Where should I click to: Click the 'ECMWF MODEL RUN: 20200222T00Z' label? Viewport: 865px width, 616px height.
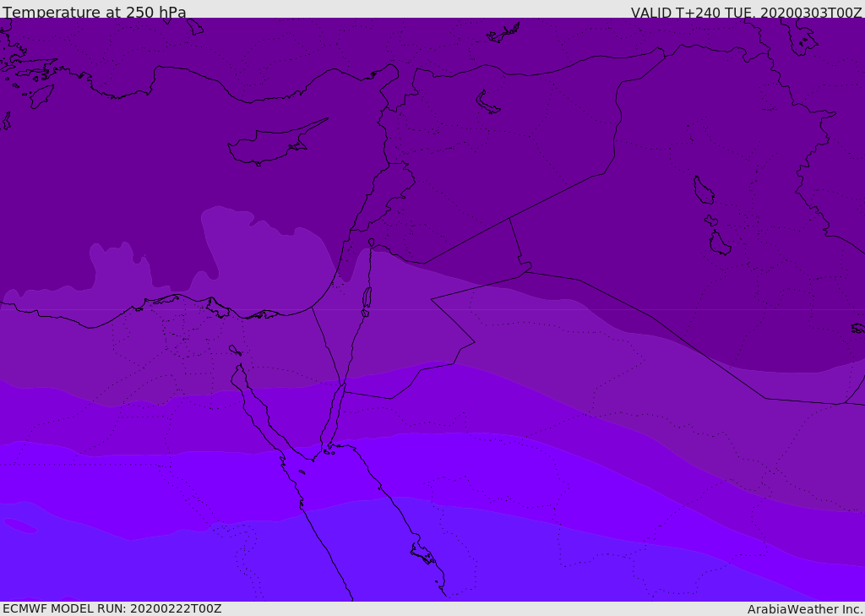tap(112, 608)
